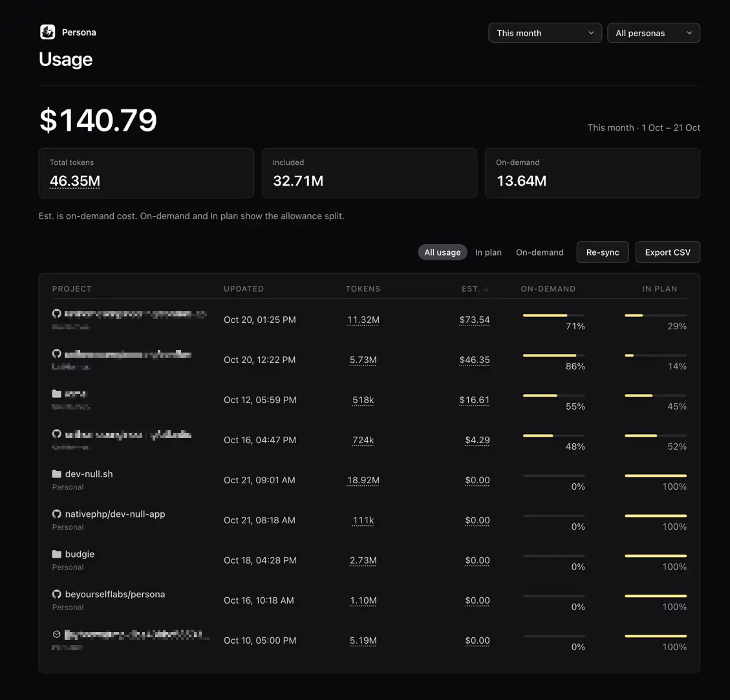Image resolution: width=730 pixels, height=700 pixels.
Task: Click the GitHub icon beside nativephp/dev-null-app
Action: pyautogui.click(x=57, y=514)
